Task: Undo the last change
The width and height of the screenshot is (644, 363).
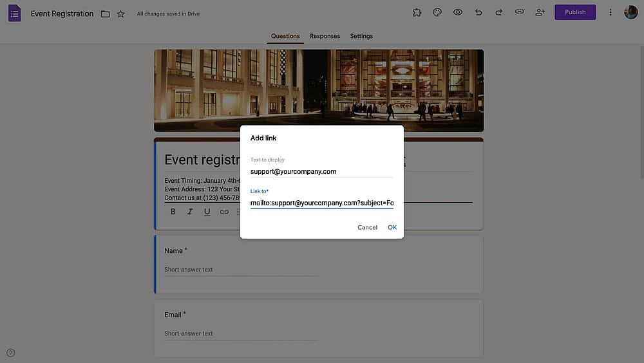Action: [478, 12]
